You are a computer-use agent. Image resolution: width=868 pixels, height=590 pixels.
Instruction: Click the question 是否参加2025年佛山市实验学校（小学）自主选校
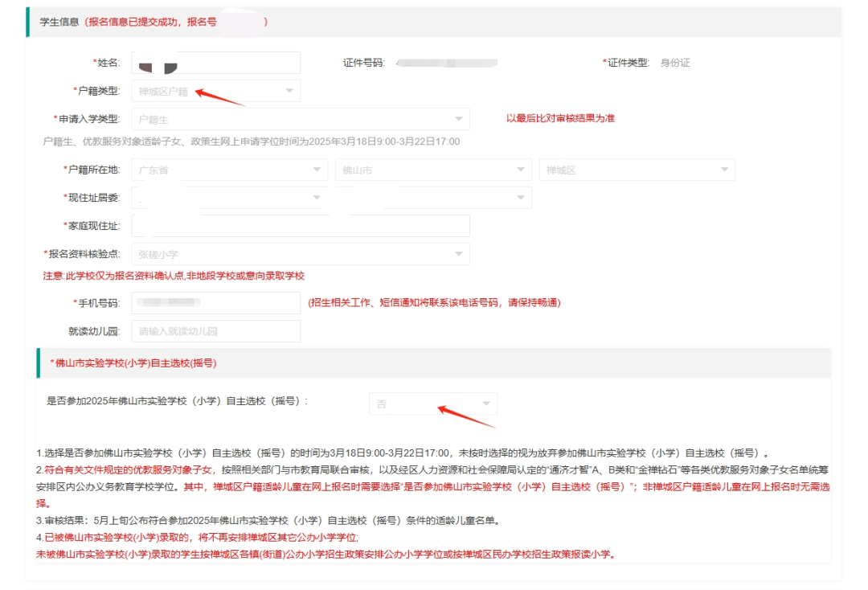(177, 401)
